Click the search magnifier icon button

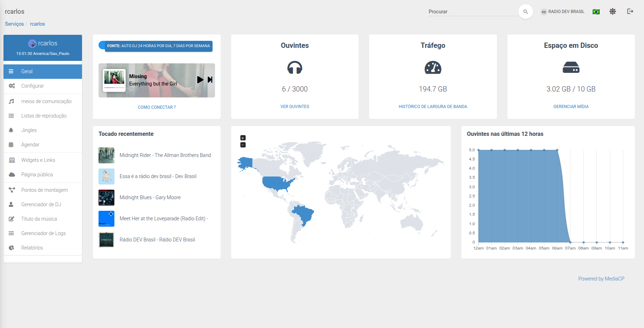point(525,12)
